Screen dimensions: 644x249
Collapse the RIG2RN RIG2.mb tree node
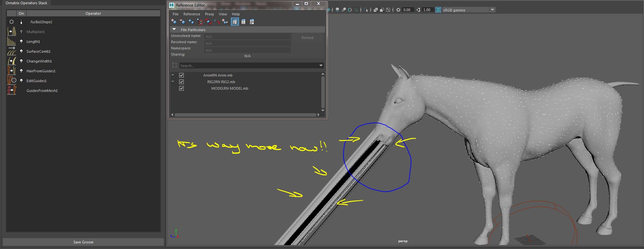tap(173, 82)
